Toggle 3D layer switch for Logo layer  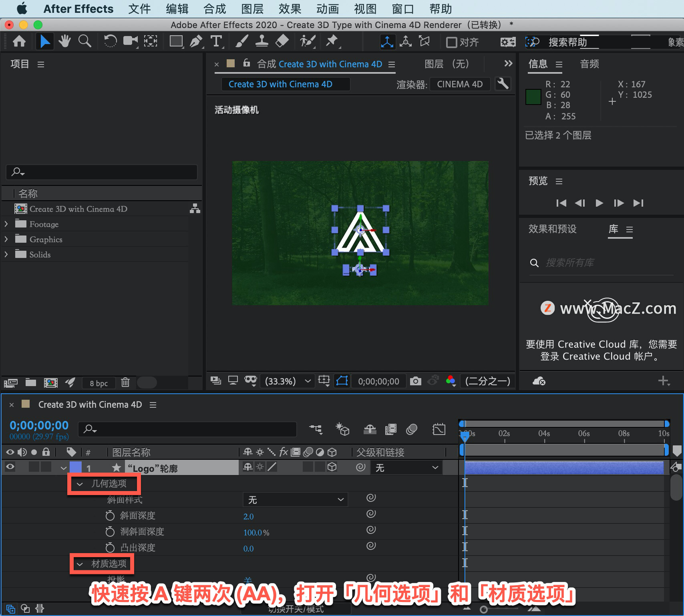tap(332, 467)
